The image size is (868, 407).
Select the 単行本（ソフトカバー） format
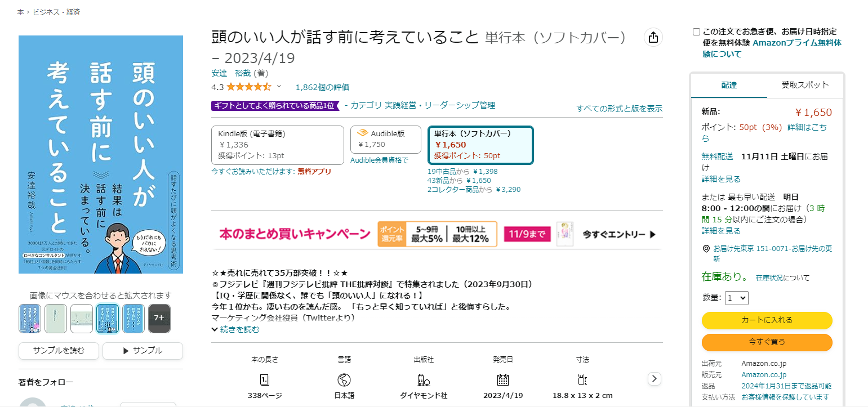(x=480, y=145)
